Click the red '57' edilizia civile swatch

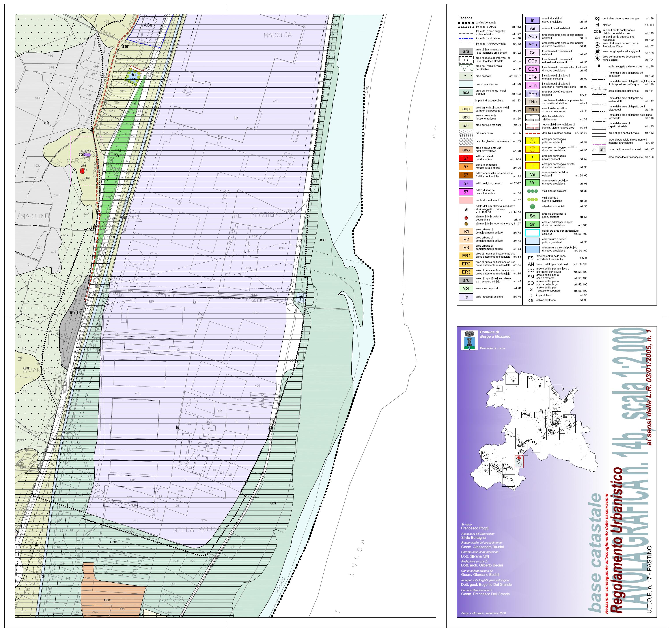[466, 158]
